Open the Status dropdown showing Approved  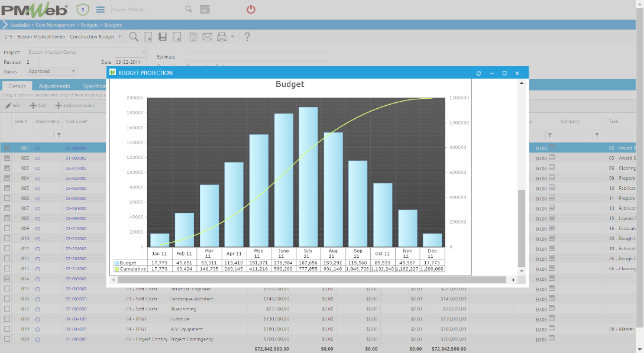73,72
